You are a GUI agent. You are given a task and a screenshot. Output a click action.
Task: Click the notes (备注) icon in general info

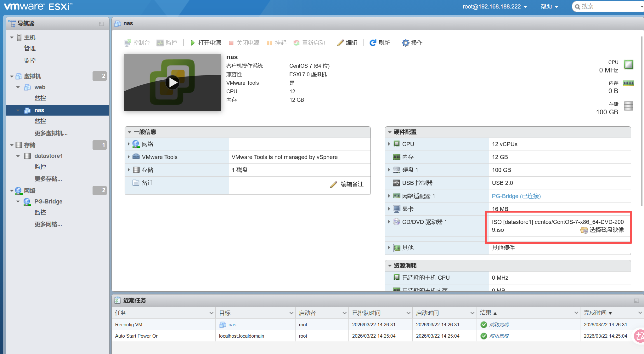tap(136, 183)
